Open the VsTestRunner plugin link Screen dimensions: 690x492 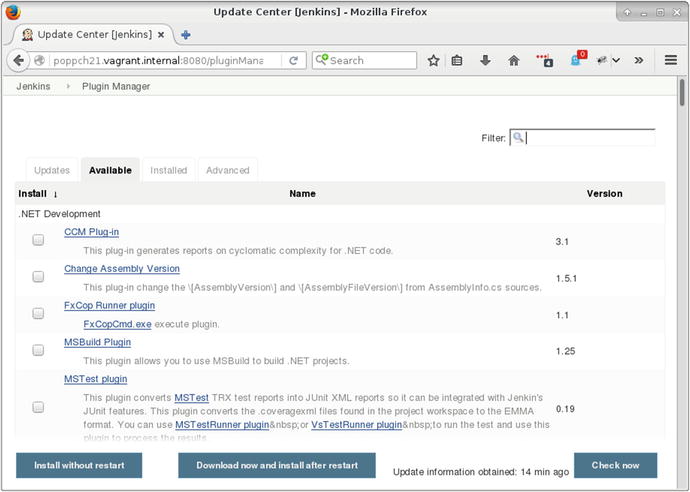coord(356,425)
